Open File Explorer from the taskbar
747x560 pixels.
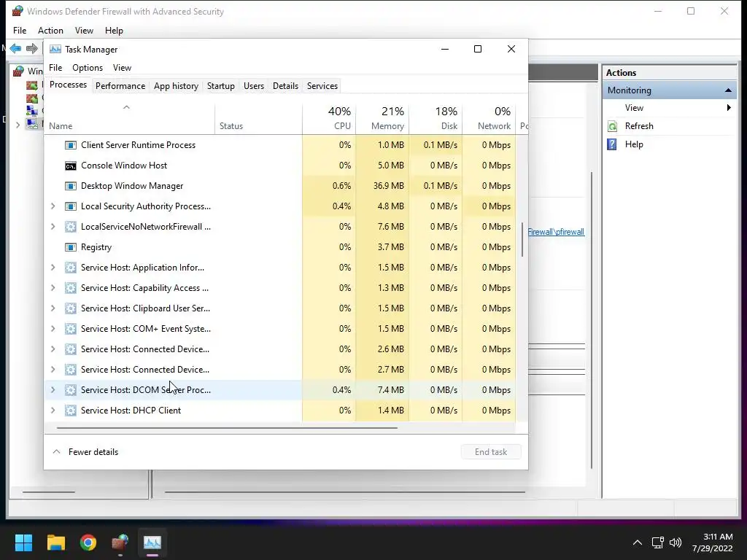[x=55, y=542]
